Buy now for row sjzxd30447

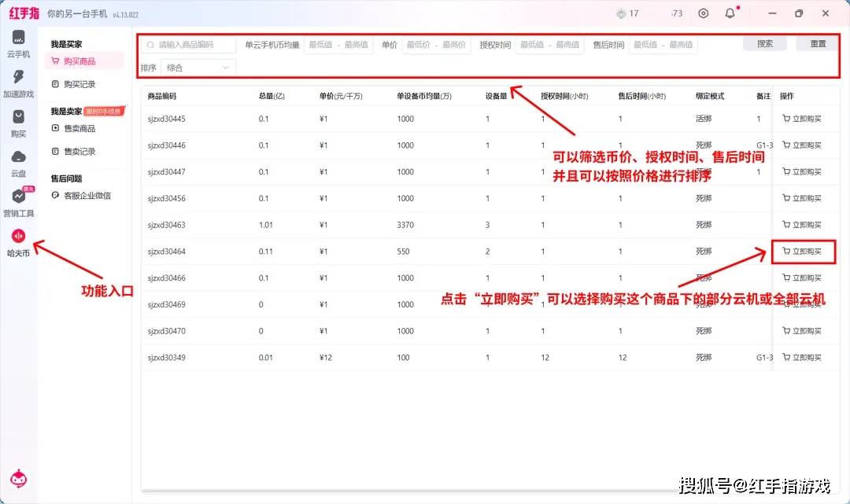(x=802, y=171)
